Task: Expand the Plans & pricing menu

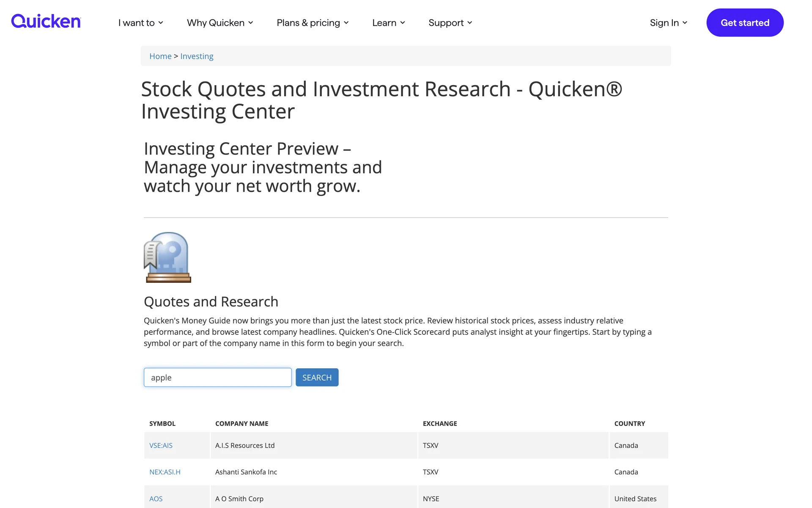Action: (x=312, y=23)
